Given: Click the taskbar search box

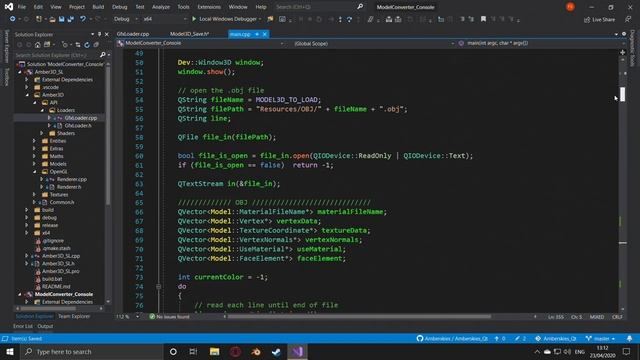Looking at the screenshot, I should pyautogui.click(x=91, y=351).
